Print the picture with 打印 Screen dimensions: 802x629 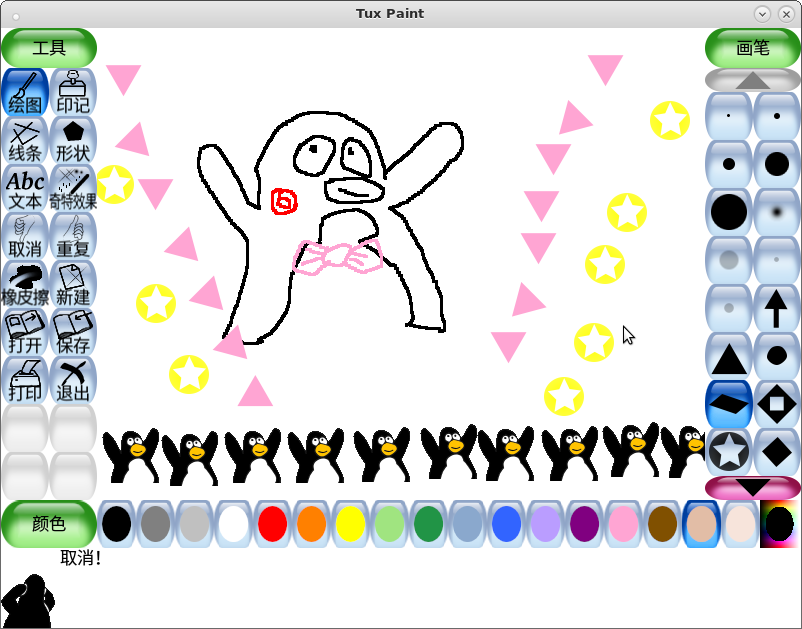pos(25,380)
